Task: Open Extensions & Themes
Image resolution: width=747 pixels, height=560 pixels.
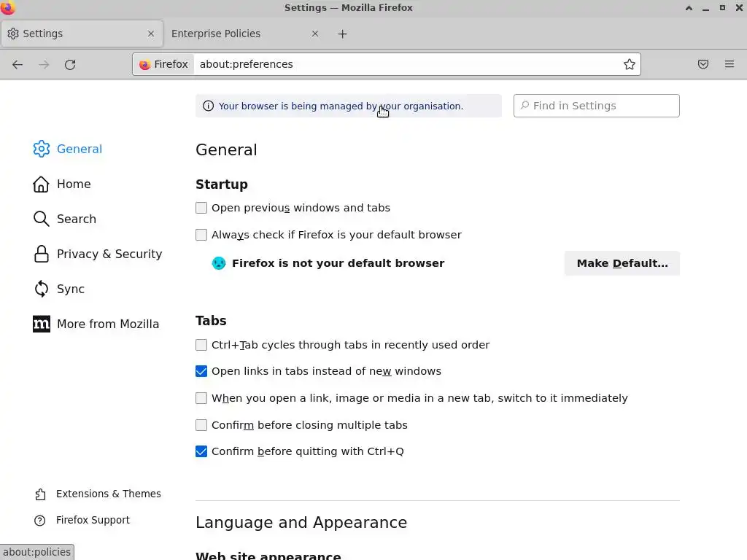Action: 108,494
